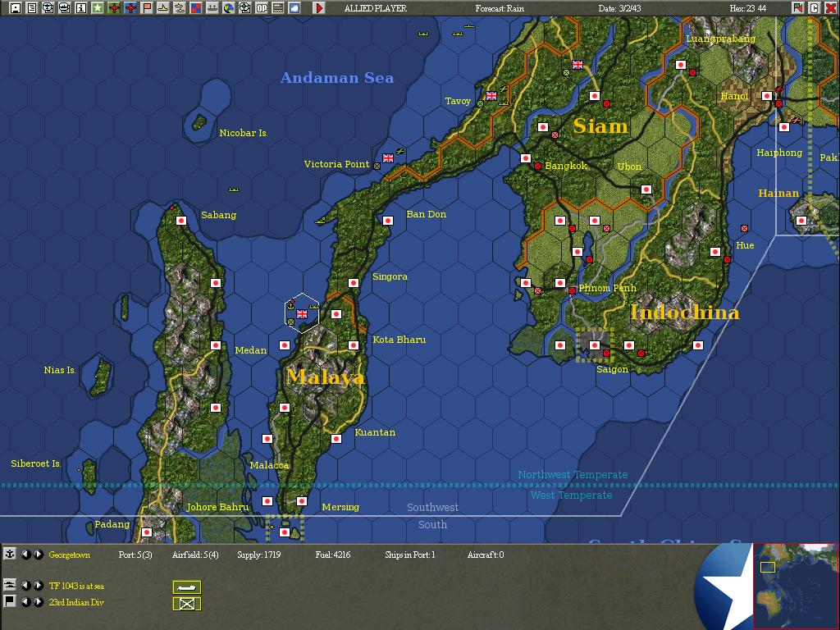
Task: Select the Japanese flag at Haiphong
Action: coord(784,127)
